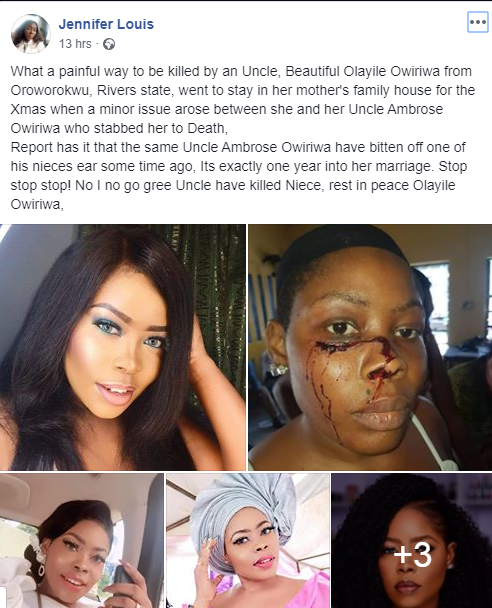Open the '13 hrs' post timestamp
The image size is (492, 608).
click(75, 44)
